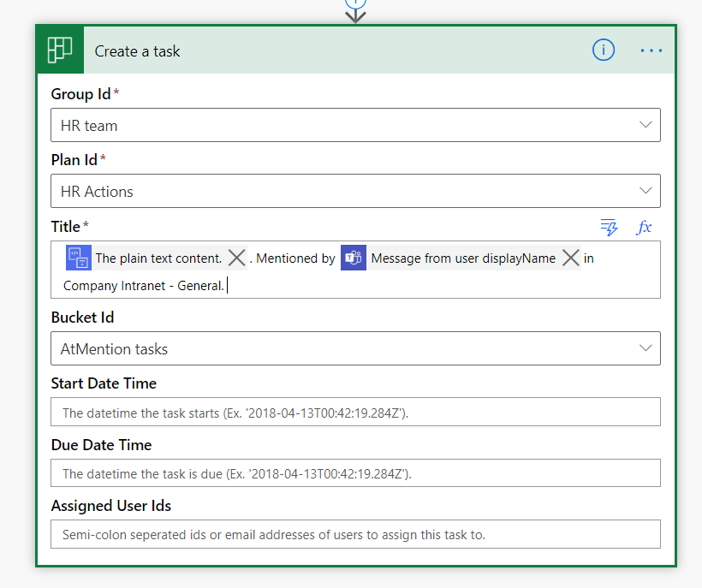Open dynamic content picker icon beside Title
702x588 pixels.
(609, 227)
